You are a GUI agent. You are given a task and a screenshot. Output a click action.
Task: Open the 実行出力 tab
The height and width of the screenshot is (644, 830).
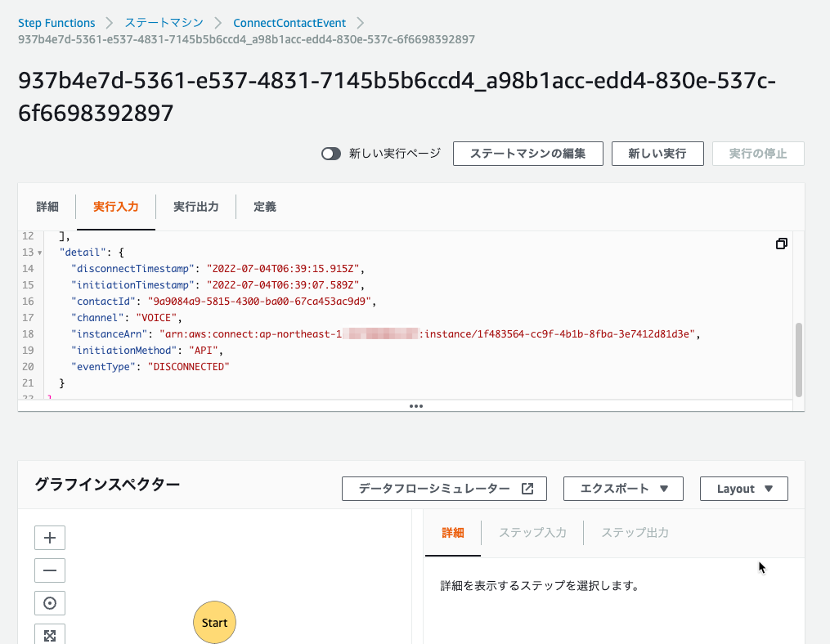pyautogui.click(x=196, y=207)
